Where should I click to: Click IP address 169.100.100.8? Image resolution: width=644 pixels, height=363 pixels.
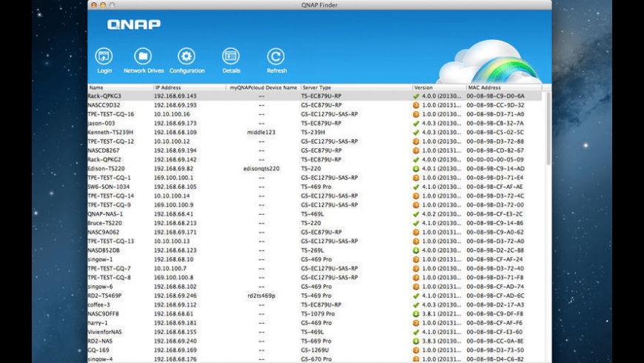click(173, 278)
